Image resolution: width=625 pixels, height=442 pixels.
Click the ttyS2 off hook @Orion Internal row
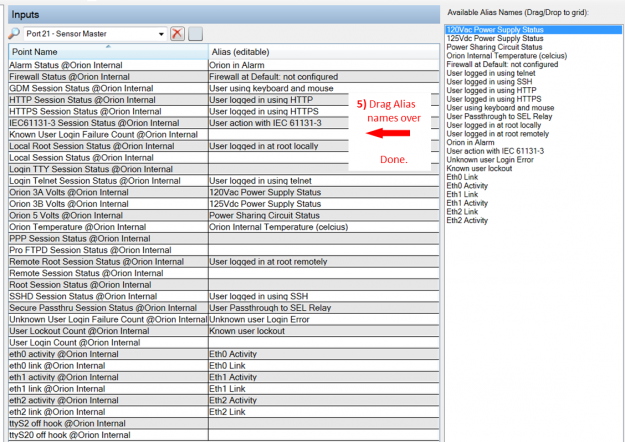[224, 424]
